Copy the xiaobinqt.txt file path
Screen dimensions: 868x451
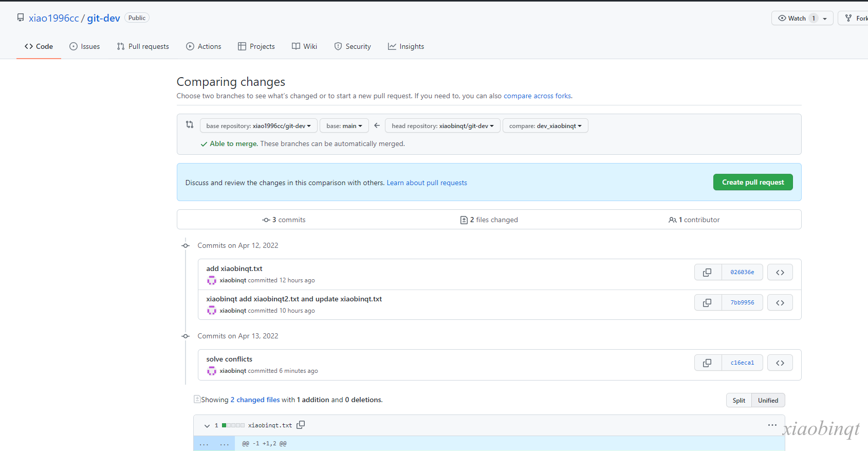[x=301, y=425]
